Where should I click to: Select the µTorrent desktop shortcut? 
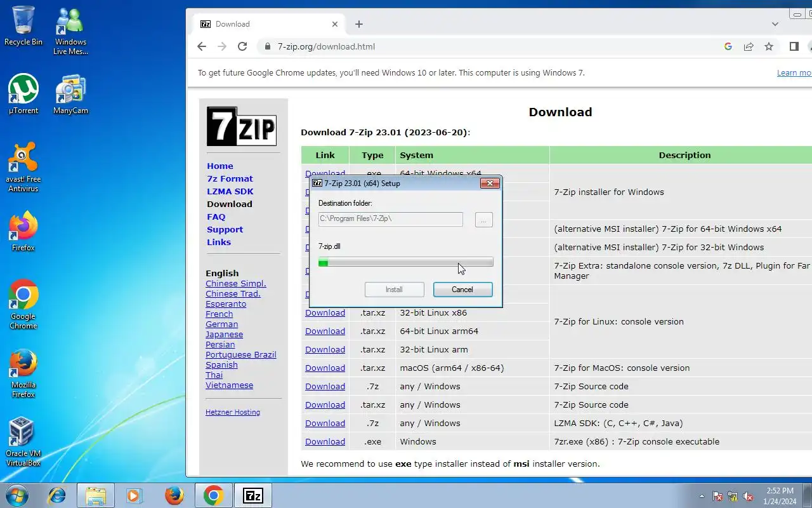(23, 95)
